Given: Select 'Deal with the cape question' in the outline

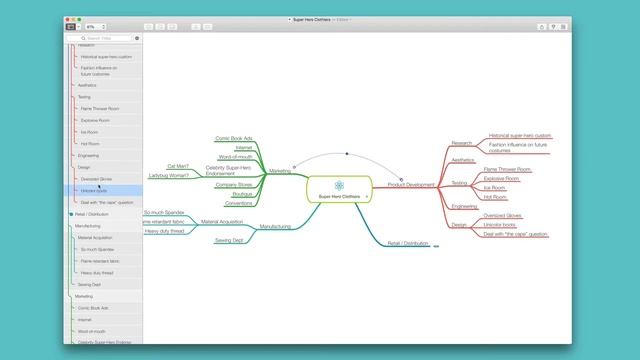Looking at the screenshot, I should (x=104, y=202).
